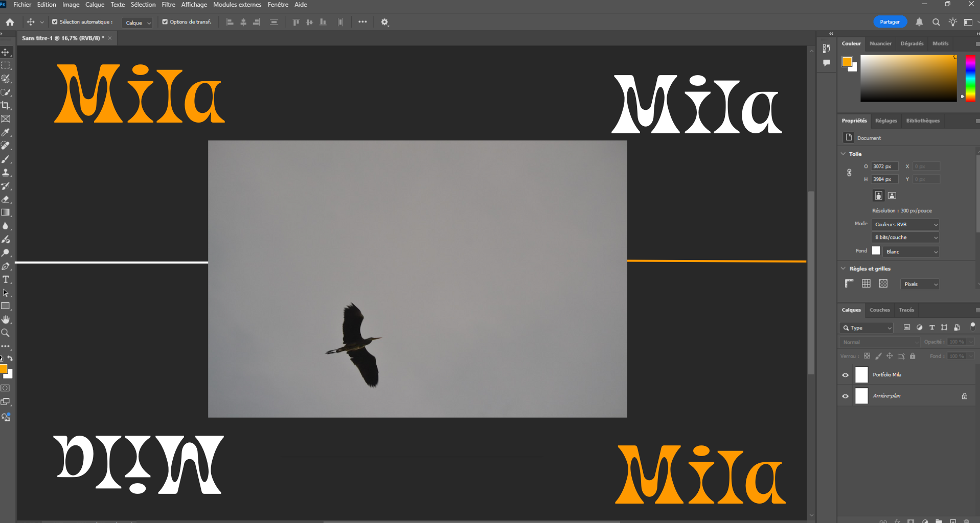Hide the Portfolio Mila layer
Screen dimensions: 980x523
pyautogui.click(x=845, y=375)
